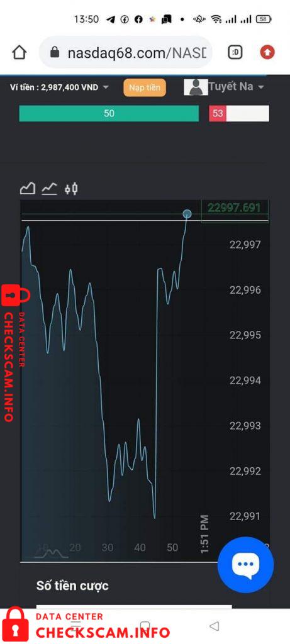Click the Nạp tiền deposit button
Image resolution: width=290 pixels, height=644 pixels.
pyautogui.click(x=145, y=87)
